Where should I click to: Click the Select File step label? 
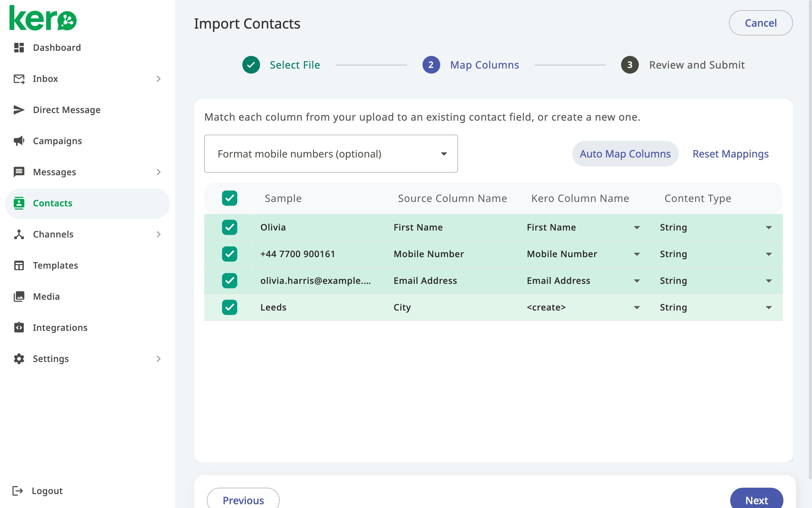[295, 65]
